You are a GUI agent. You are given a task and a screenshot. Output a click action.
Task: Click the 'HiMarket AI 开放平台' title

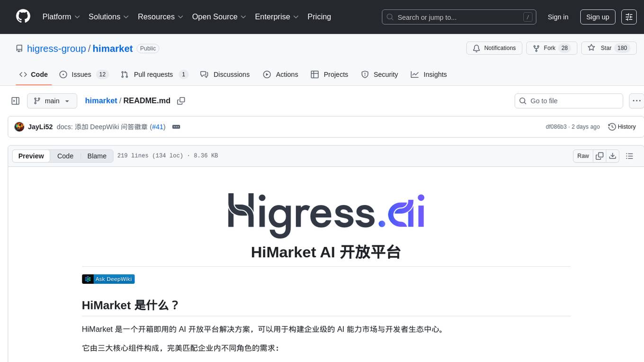coord(326,252)
